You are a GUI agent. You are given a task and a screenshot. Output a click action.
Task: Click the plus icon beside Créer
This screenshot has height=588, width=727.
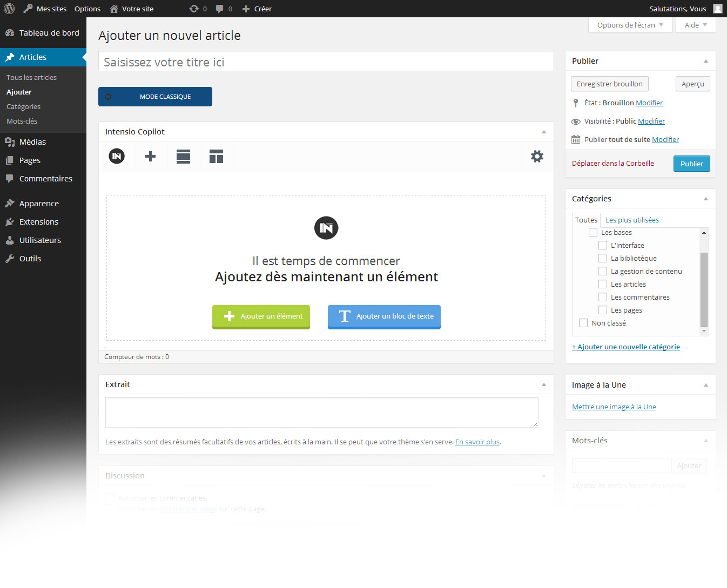tap(246, 9)
